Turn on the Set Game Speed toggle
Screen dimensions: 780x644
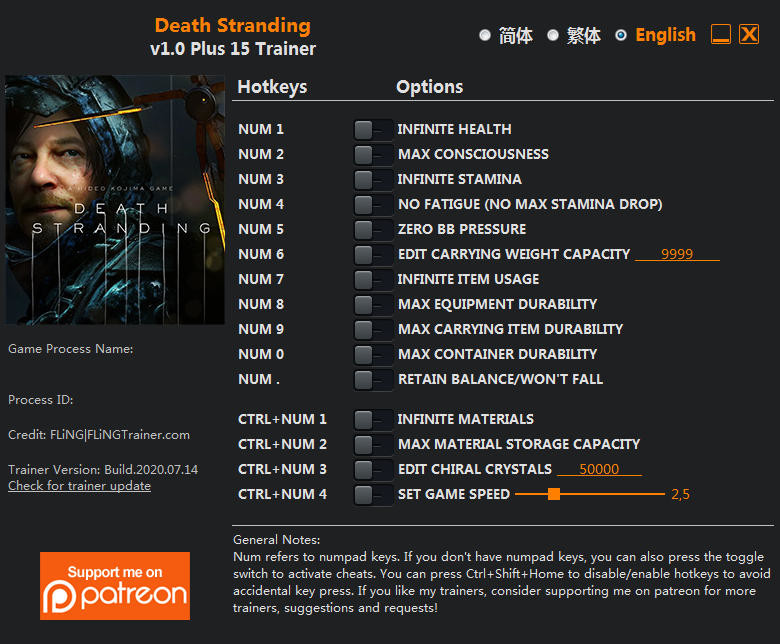click(x=373, y=494)
